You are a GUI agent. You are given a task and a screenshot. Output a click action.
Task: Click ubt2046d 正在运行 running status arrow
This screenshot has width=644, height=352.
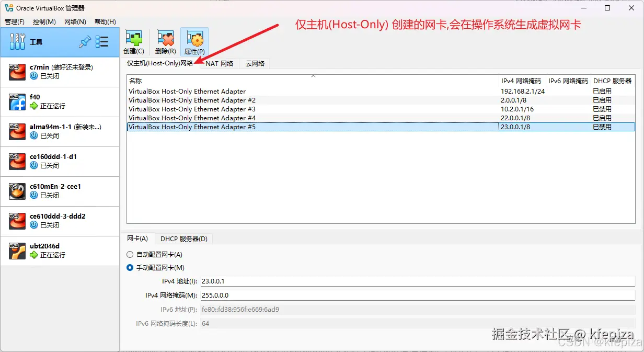[x=34, y=255]
